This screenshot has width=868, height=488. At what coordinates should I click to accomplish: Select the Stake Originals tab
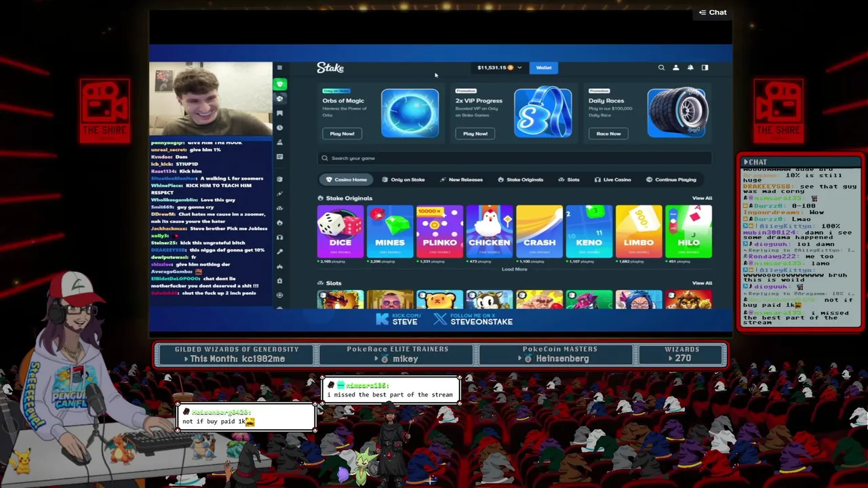click(520, 180)
